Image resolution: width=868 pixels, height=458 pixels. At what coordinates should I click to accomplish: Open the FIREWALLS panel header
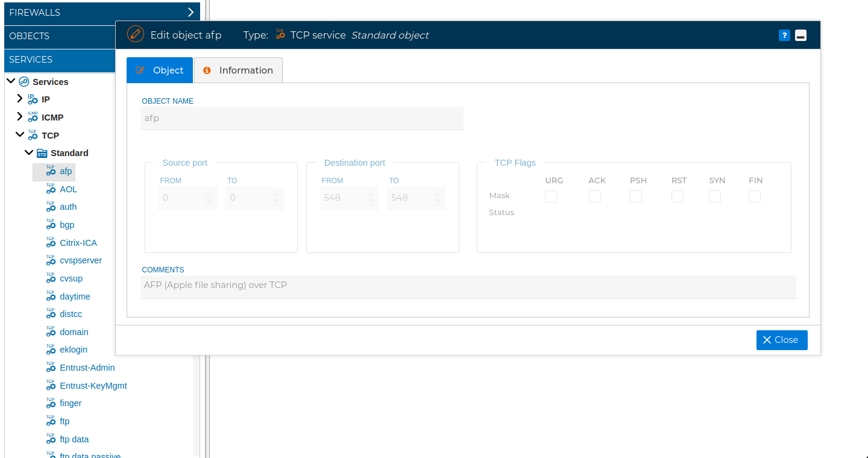[x=102, y=12]
